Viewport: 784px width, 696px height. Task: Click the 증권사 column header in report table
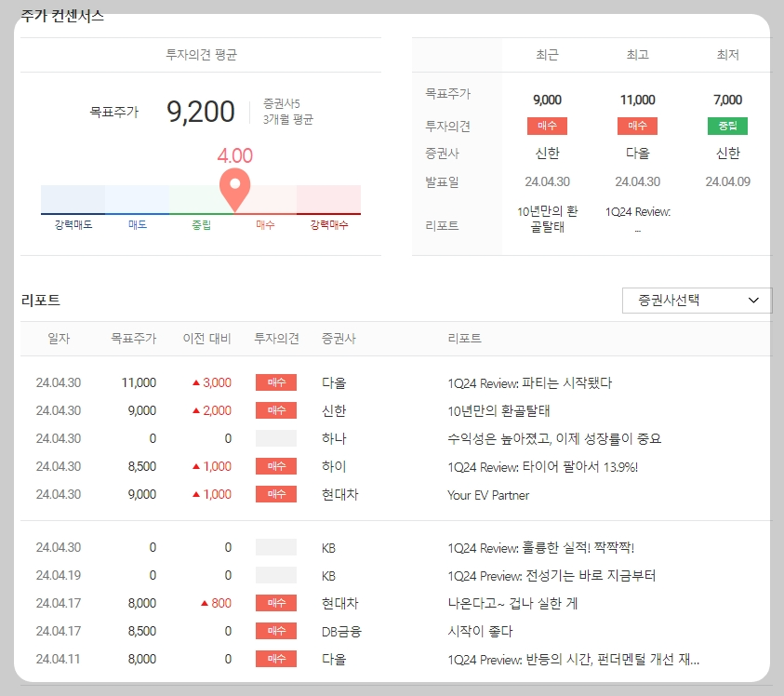tap(339, 339)
